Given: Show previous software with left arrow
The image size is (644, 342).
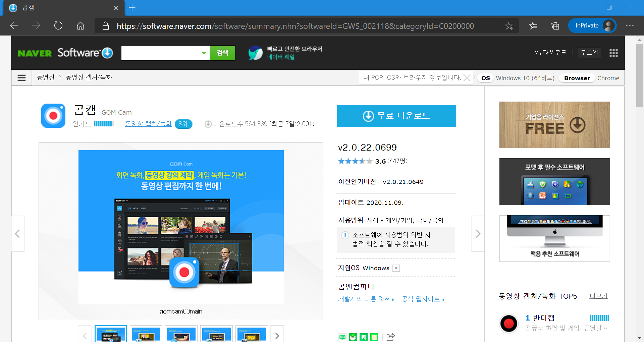Looking at the screenshot, I should 18,234.
